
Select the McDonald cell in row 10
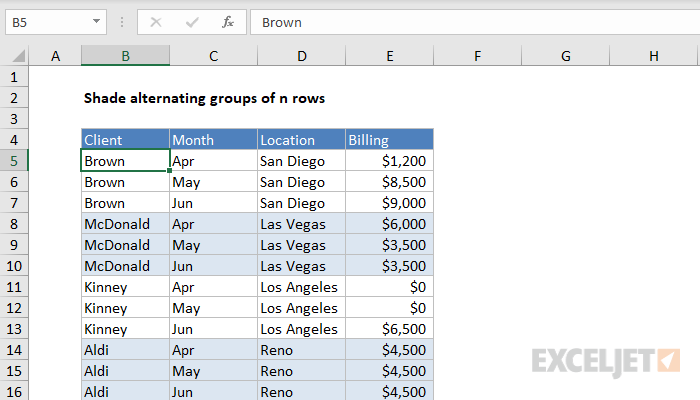click(x=125, y=266)
